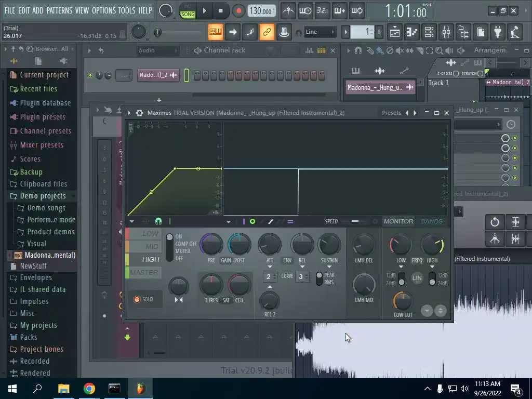532x399 pixels.
Task: Toggle the overdub recording icon
Action: pyautogui.click(x=340, y=11)
